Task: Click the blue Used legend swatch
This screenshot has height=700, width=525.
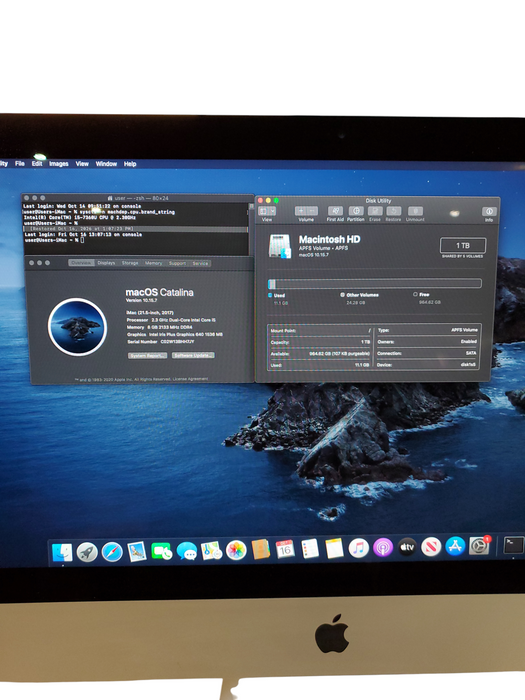Action: [270, 295]
